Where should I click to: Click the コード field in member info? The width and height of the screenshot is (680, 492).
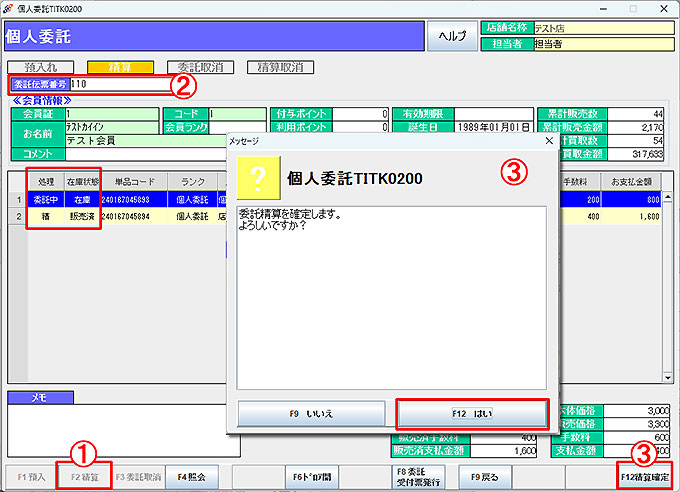point(237,114)
